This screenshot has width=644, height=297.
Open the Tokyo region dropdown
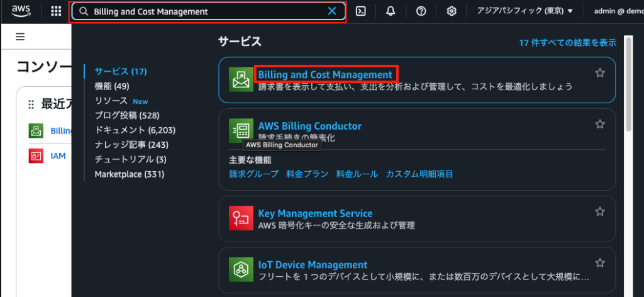pyautogui.click(x=525, y=11)
